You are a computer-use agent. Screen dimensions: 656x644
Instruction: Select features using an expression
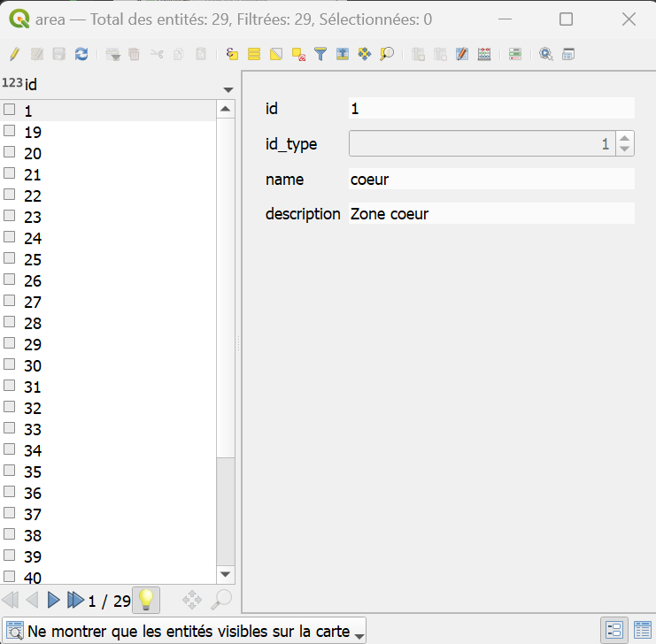(x=232, y=54)
